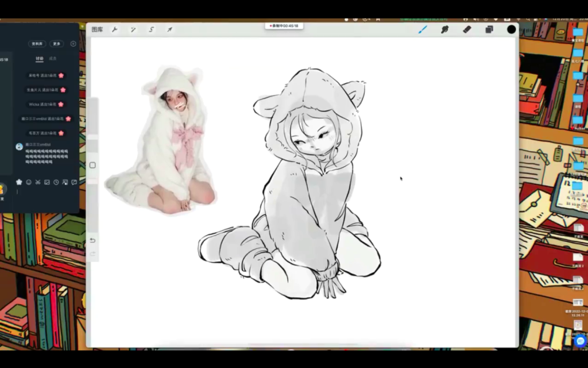The image size is (588, 368).
Task: Open the Layers panel
Action: tap(489, 29)
